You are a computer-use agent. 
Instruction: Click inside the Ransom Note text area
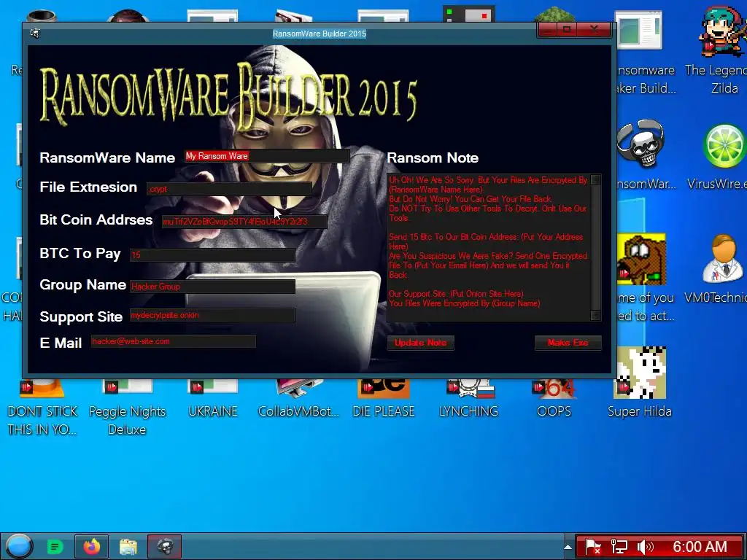[x=488, y=248]
